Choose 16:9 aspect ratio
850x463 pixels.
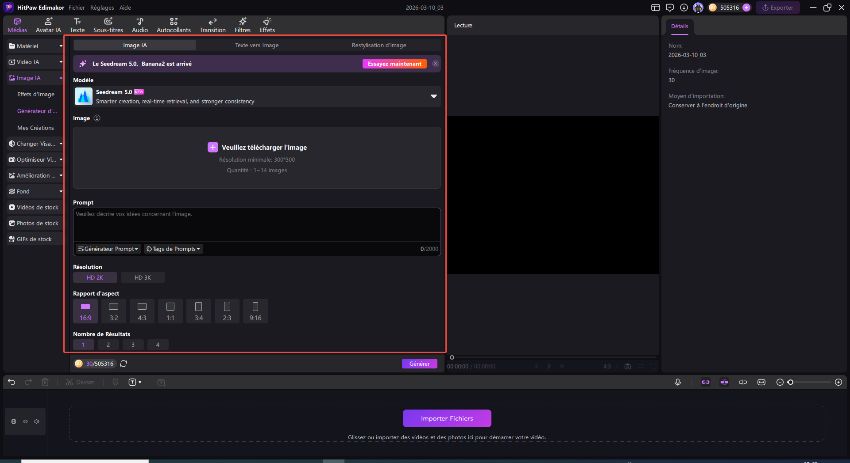click(x=86, y=311)
